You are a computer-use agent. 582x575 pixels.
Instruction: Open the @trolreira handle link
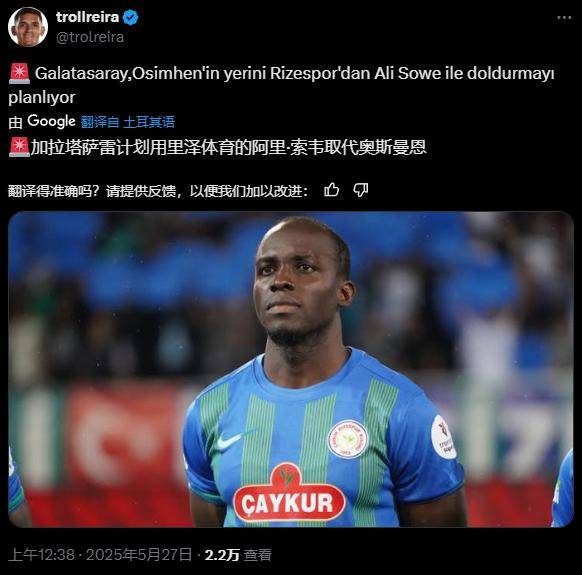pos(90,37)
